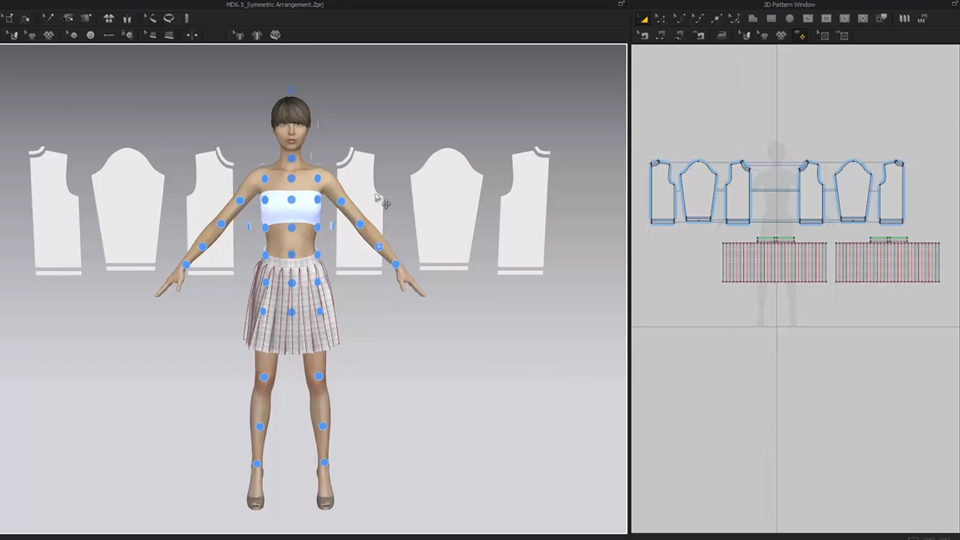The height and width of the screenshot is (540, 960).
Task: Undock the 2D Pattern Window via corner icon
Action: [x=954, y=4]
